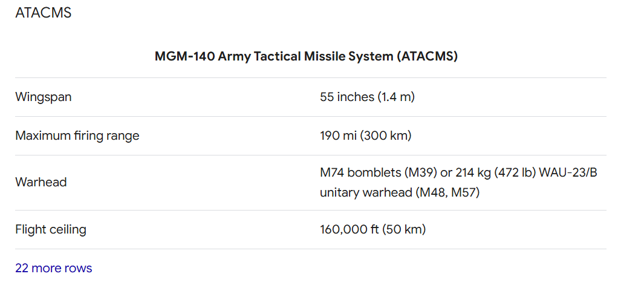Click the ATACMS heading at top

coord(43,13)
